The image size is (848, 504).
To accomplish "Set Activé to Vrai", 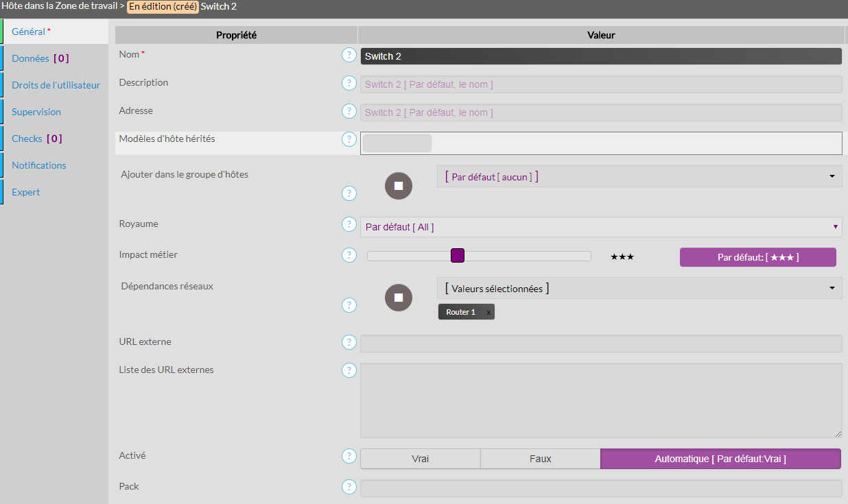I will [420, 459].
